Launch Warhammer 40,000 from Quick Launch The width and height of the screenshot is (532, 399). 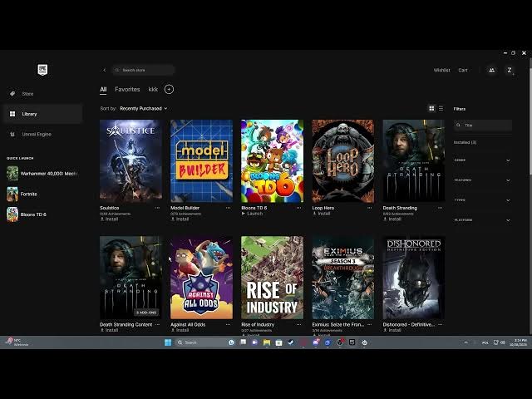[x=42, y=174]
